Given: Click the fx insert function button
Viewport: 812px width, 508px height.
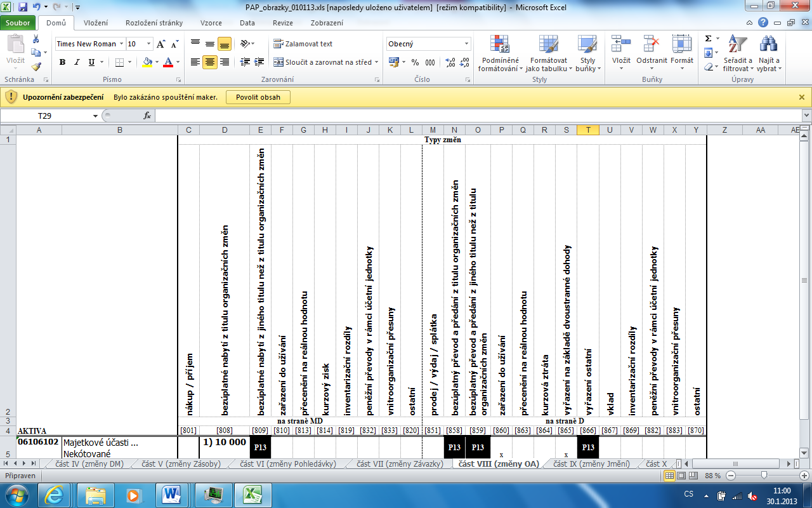Looking at the screenshot, I should [x=147, y=116].
